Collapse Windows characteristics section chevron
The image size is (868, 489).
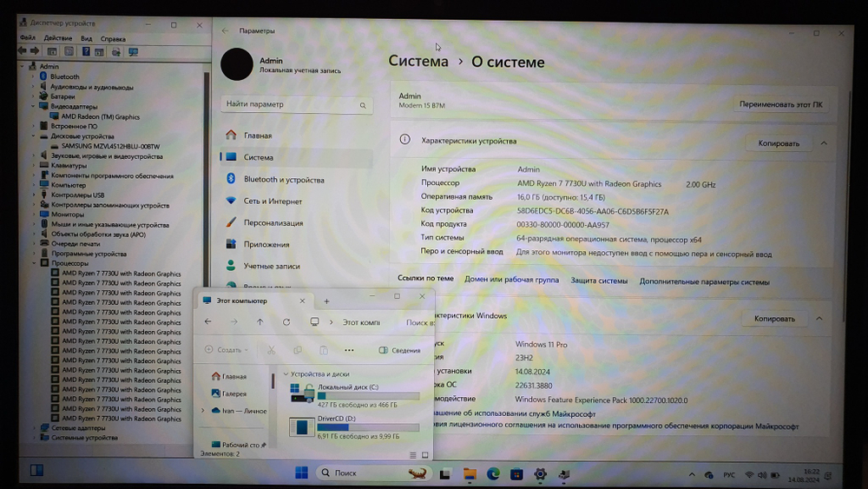(819, 319)
